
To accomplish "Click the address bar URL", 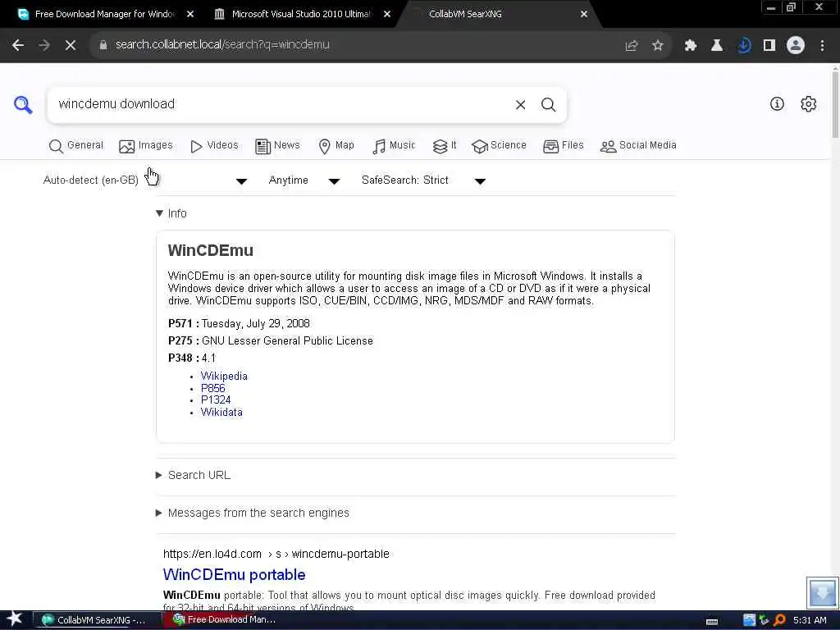I will 222,45.
